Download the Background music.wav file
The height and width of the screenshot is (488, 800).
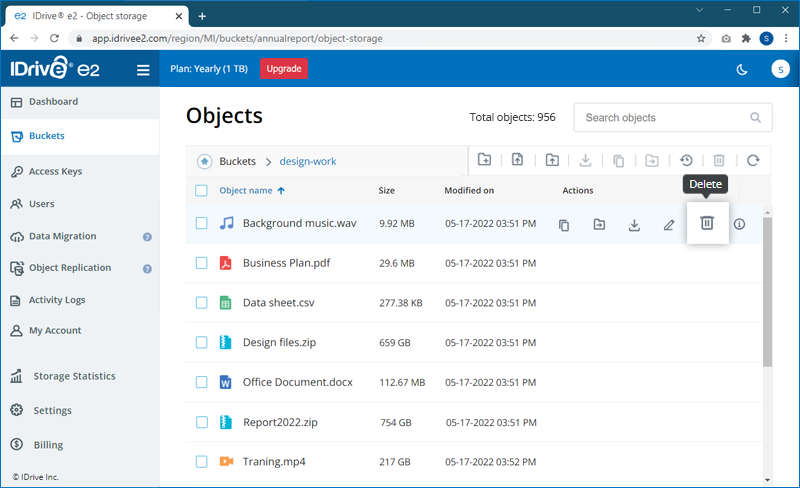(634, 225)
